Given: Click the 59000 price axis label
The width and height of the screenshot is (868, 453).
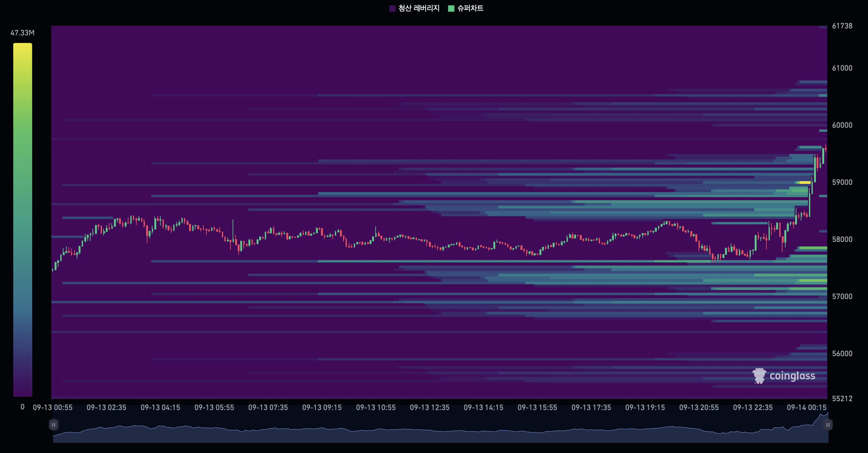Looking at the screenshot, I should tap(842, 182).
